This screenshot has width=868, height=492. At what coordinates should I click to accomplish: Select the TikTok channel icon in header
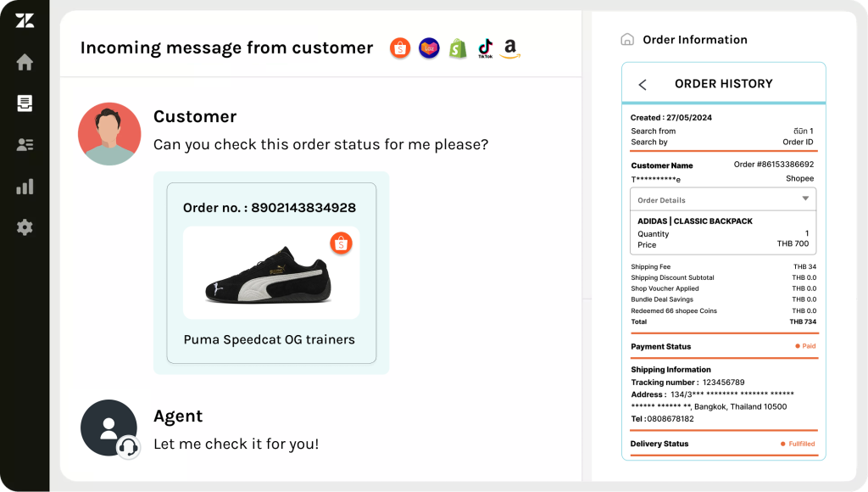(486, 48)
